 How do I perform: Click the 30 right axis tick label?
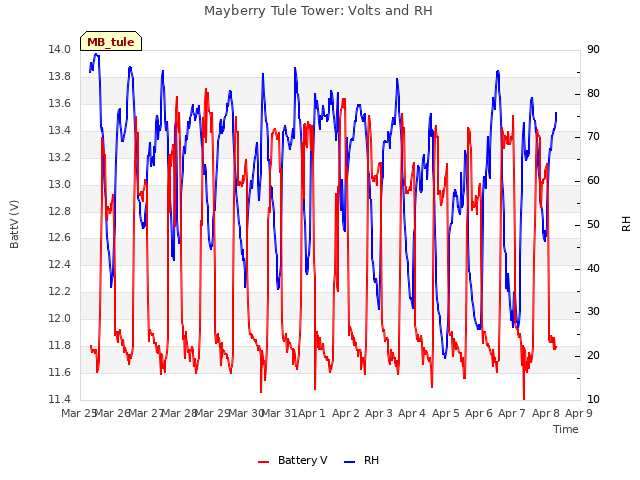point(593,312)
